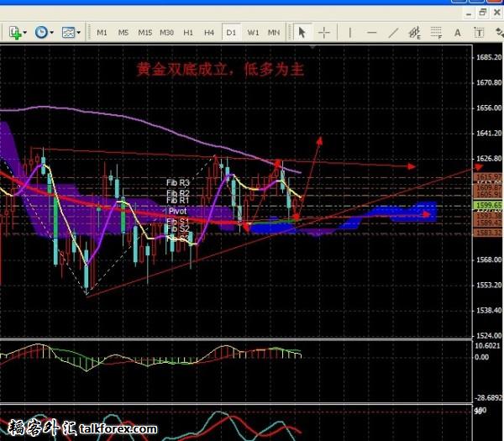Click the 1599.65 current price label
Image resolution: width=504 pixels, height=441 pixels.
click(x=488, y=205)
